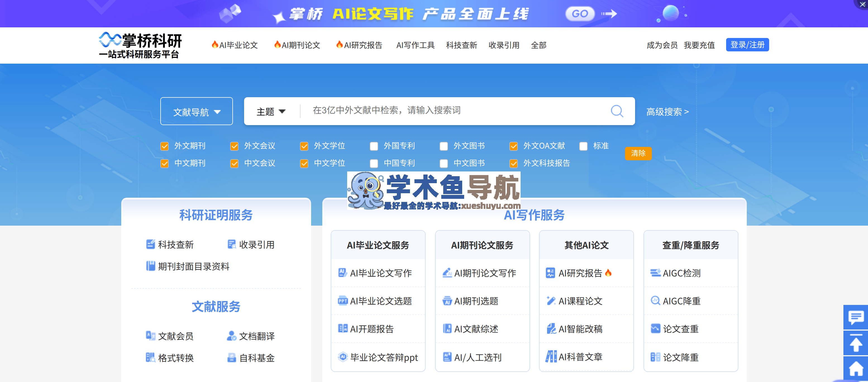The height and width of the screenshot is (382, 868).
Task: Click the AI科普文章 icon
Action: 550,356
